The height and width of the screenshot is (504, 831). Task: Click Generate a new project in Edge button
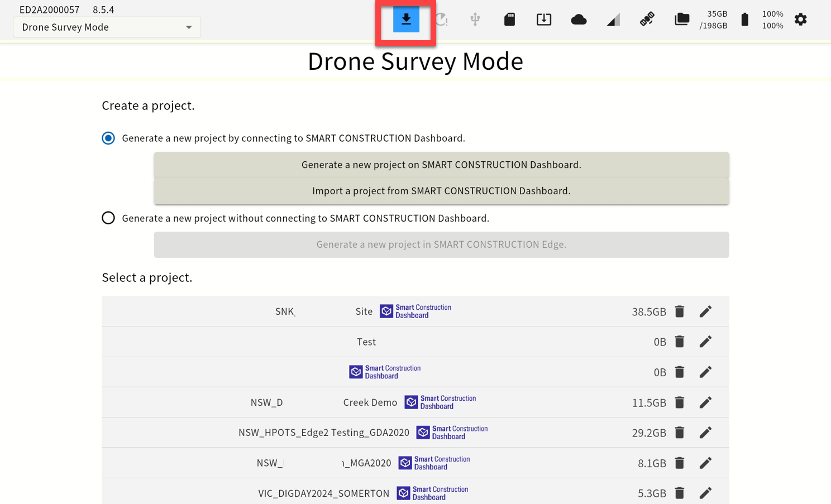(441, 244)
